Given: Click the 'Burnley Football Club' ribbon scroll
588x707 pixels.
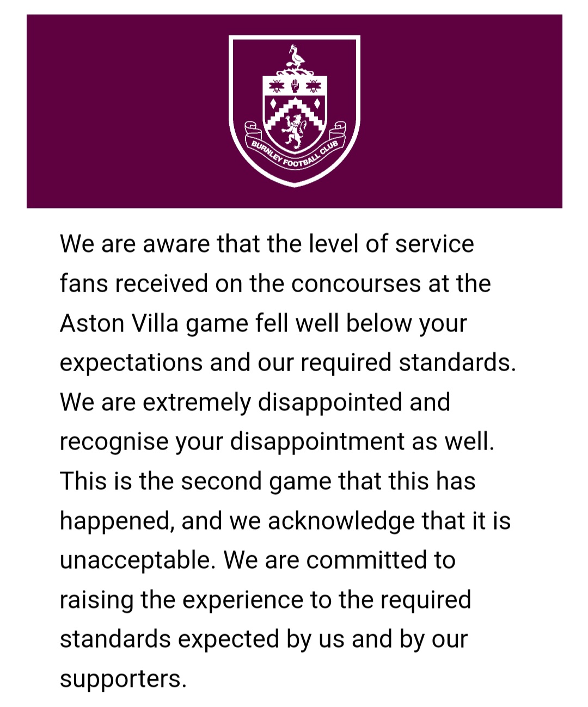Looking at the screenshot, I should (295, 148).
